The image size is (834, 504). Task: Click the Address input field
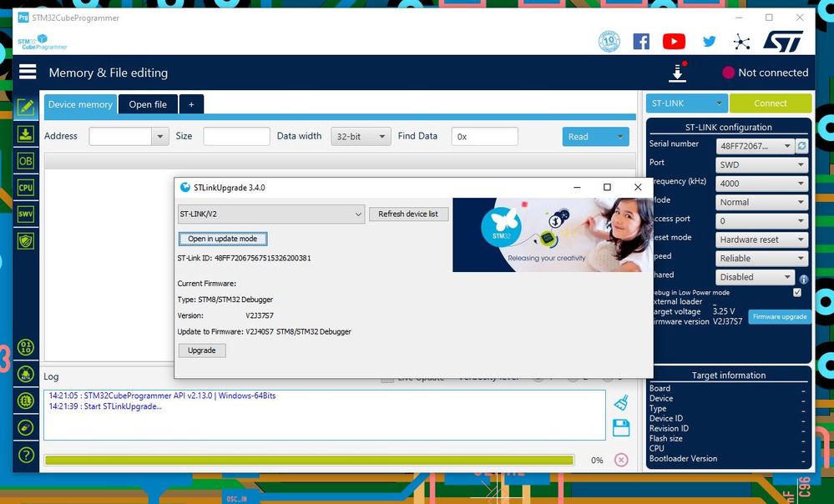[121, 137]
